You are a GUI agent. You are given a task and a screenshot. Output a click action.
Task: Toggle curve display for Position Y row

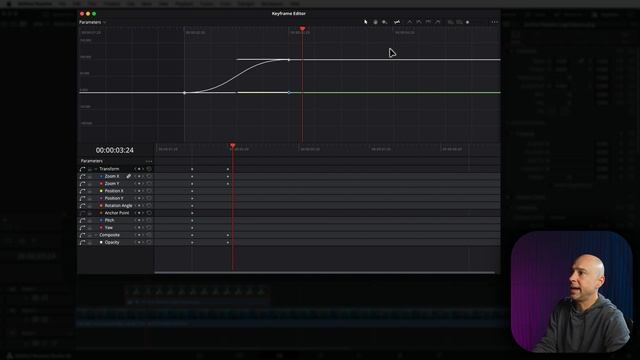point(82,198)
